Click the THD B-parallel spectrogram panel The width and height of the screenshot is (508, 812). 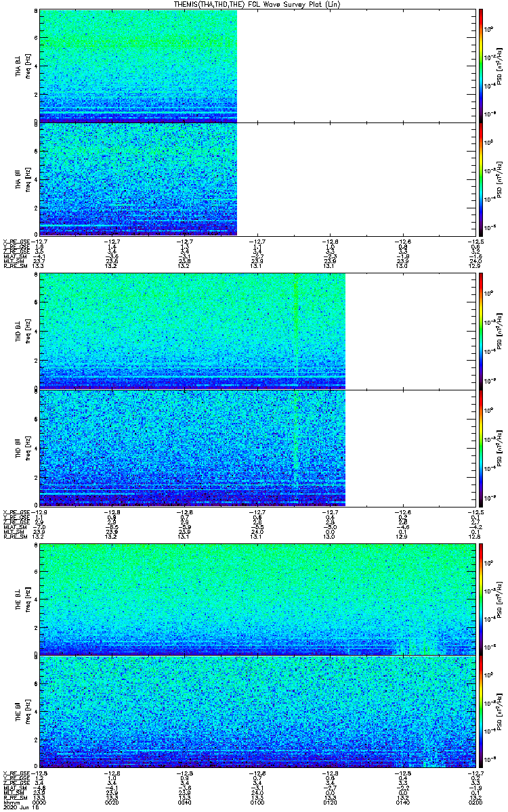coord(256,448)
